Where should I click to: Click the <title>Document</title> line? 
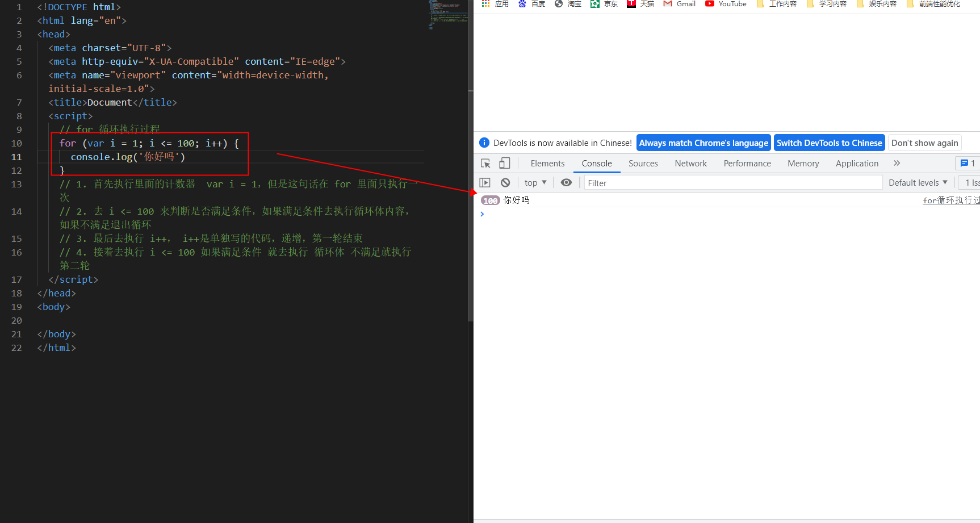click(x=112, y=102)
